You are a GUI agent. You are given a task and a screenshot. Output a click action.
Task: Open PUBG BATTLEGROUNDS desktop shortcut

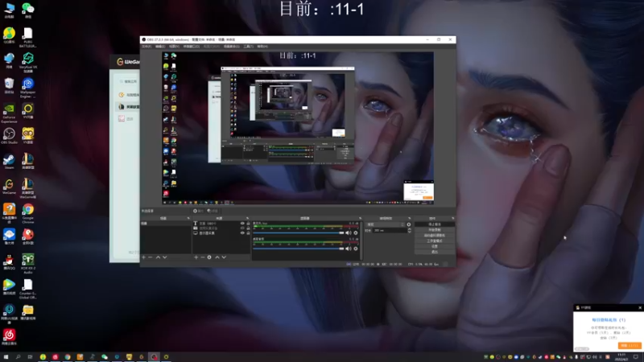27,38
